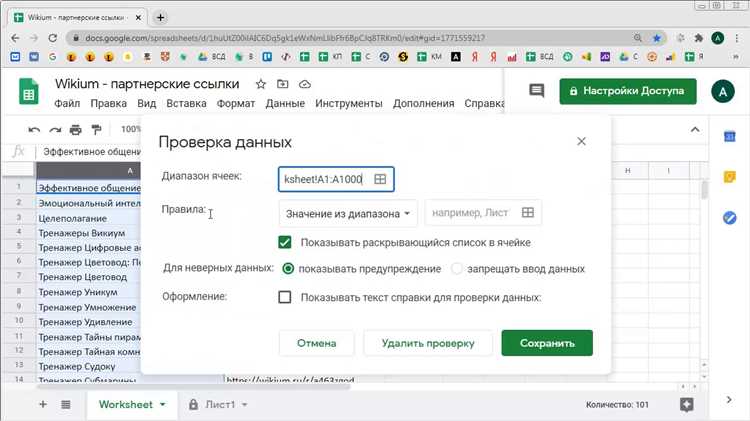Image resolution: width=750 pixels, height=421 pixels.
Task: Open Calendar side panel icon
Action: click(x=729, y=136)
